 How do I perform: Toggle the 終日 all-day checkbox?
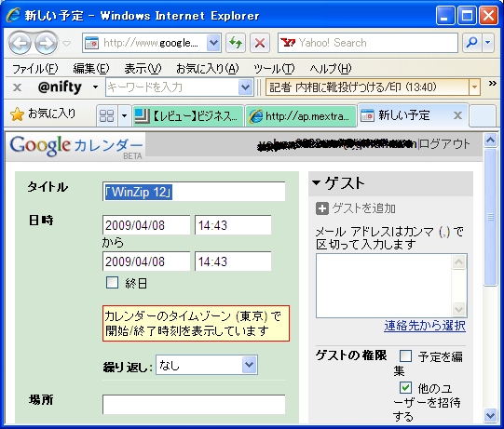(112, 283)
